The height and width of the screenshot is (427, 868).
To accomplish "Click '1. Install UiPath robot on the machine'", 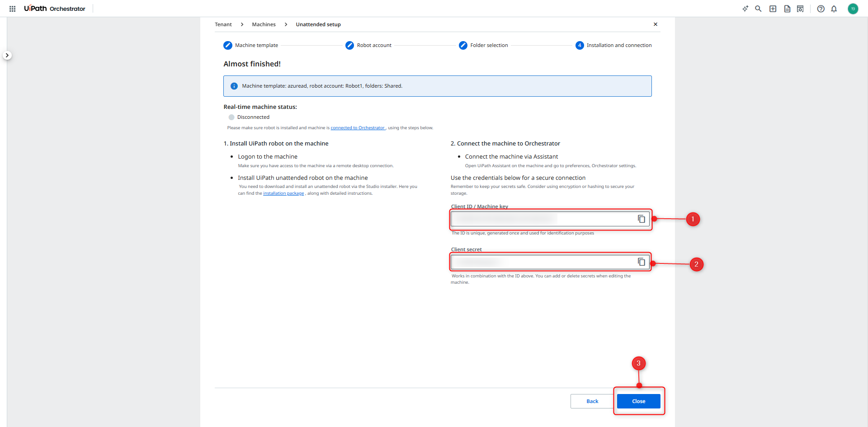I will pyautogui.click(x=276, y=144).
